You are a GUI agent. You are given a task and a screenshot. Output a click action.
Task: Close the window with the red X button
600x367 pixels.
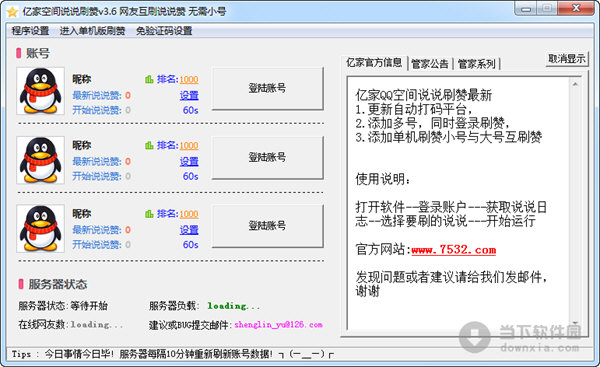pos(576,8)
